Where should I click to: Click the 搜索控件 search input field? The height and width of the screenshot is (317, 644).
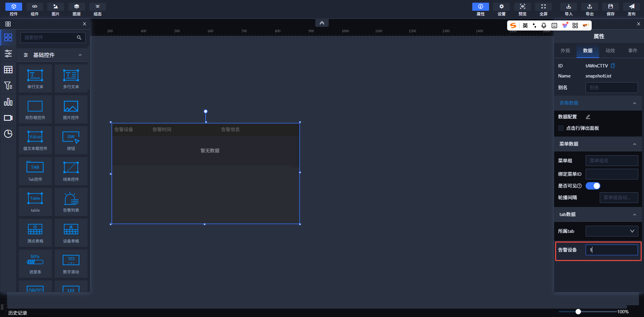coord(49,38)
